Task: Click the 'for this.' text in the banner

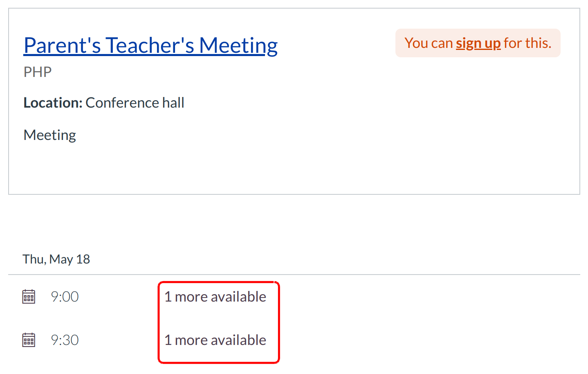Action: pyautogui.click(x=527, y=43)
